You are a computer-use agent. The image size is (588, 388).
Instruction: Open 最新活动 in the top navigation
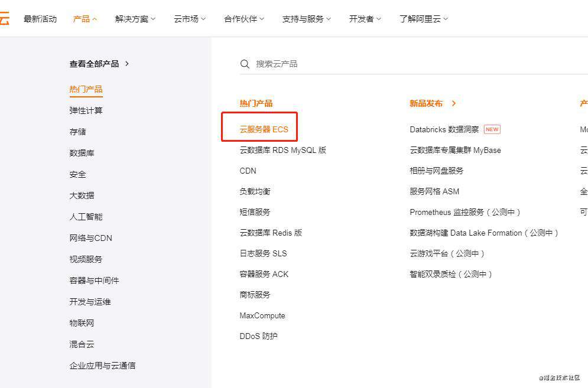40,19
